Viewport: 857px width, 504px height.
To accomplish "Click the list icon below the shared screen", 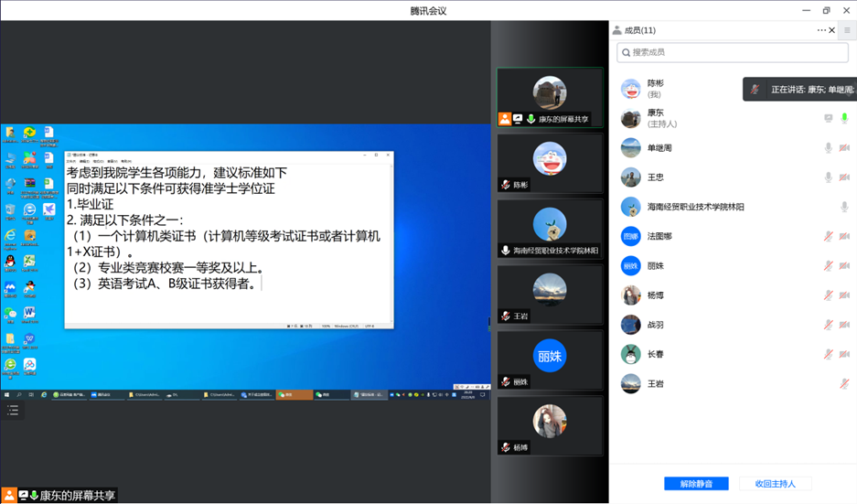I will point(13,411).
